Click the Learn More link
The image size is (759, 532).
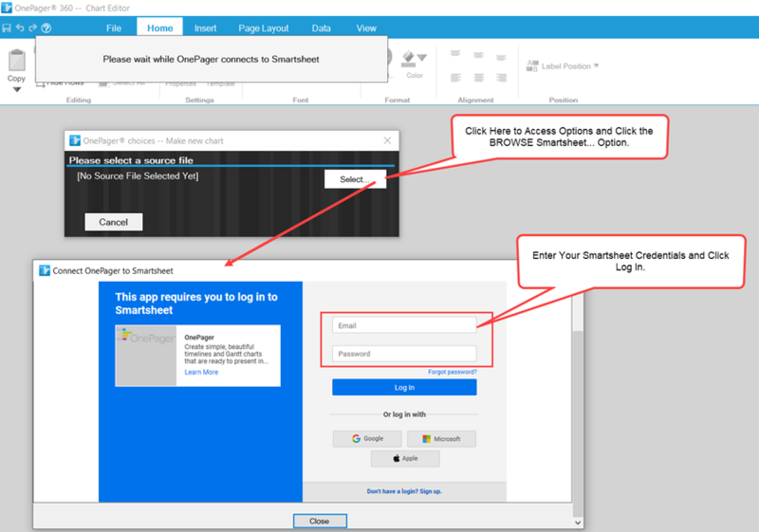click(201, 372)
